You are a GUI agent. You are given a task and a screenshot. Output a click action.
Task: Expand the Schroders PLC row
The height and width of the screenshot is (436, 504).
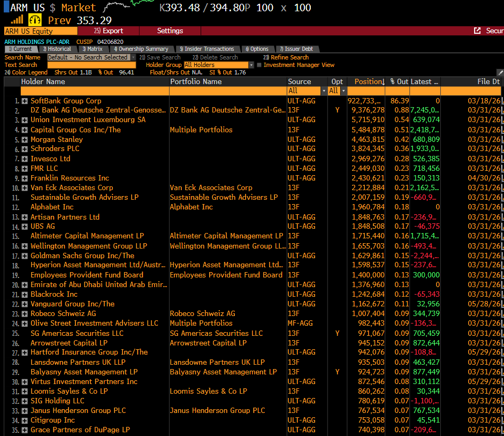pos(25,149)
